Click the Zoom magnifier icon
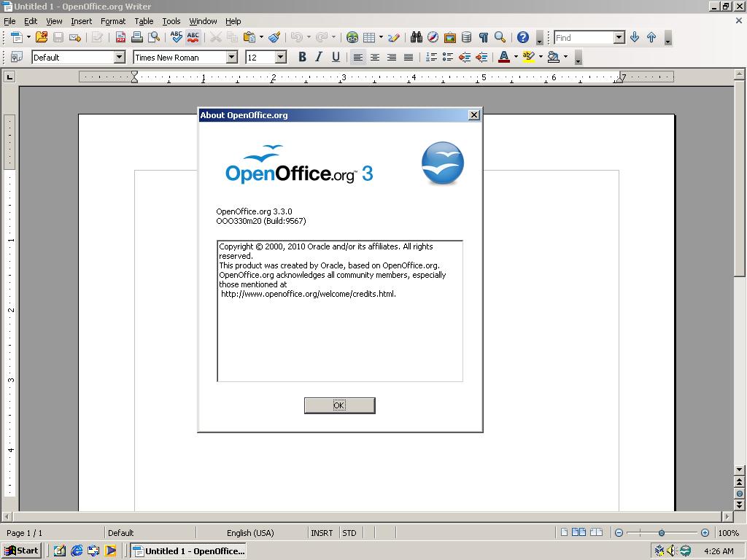747x560 pixels. pyautogui.click(x=500, y=37)
